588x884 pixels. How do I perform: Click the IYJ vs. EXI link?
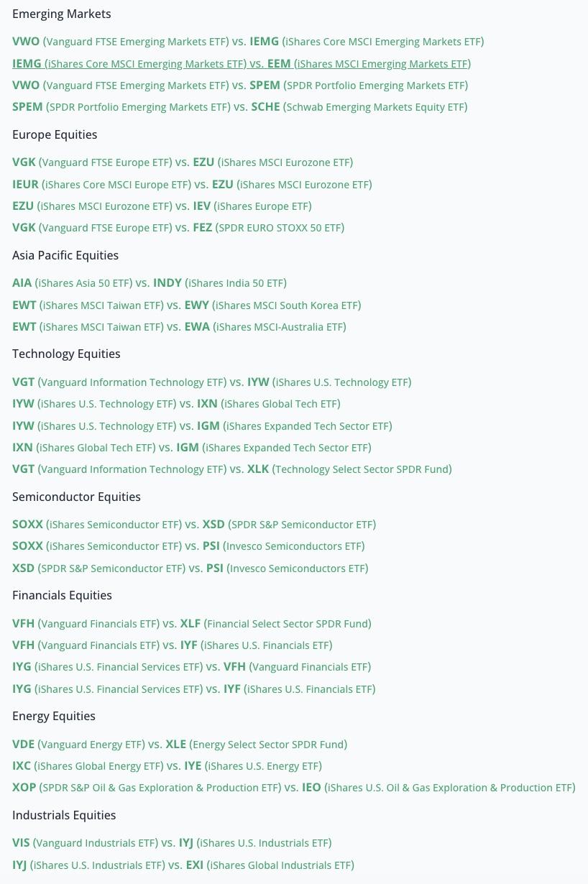coord(183,865)
